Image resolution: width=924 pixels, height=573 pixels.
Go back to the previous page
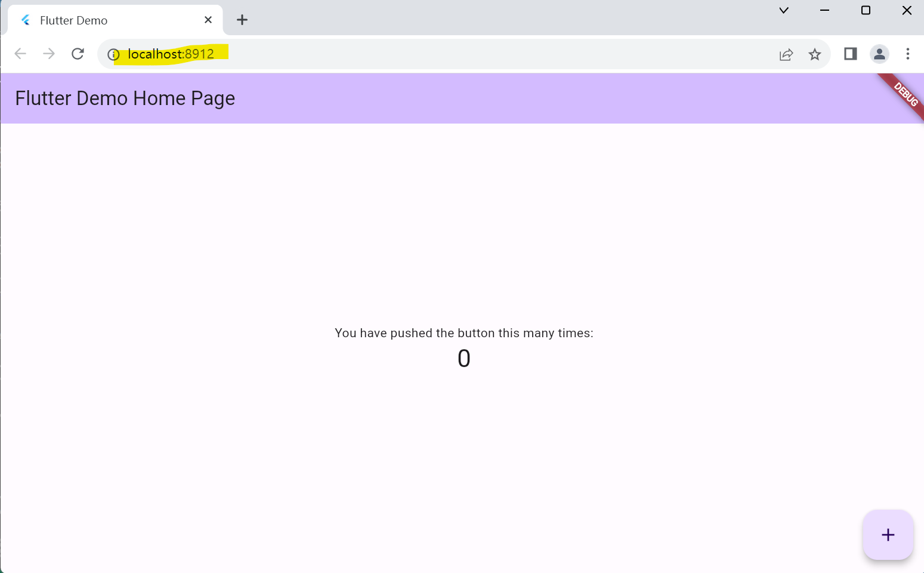coord(20,54)
